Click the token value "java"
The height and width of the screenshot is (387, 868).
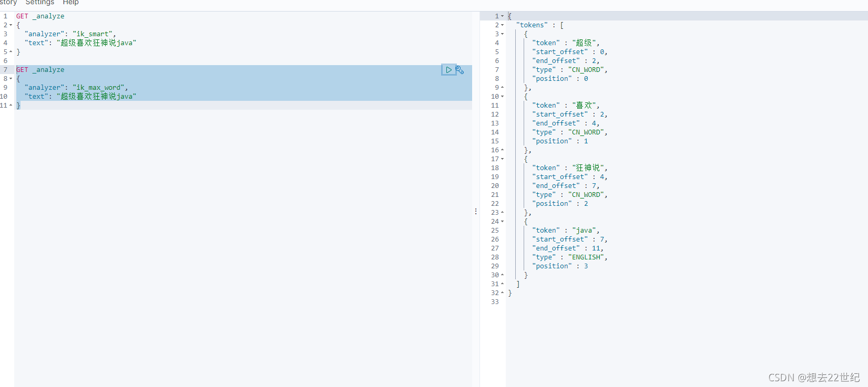pos(584,231)
